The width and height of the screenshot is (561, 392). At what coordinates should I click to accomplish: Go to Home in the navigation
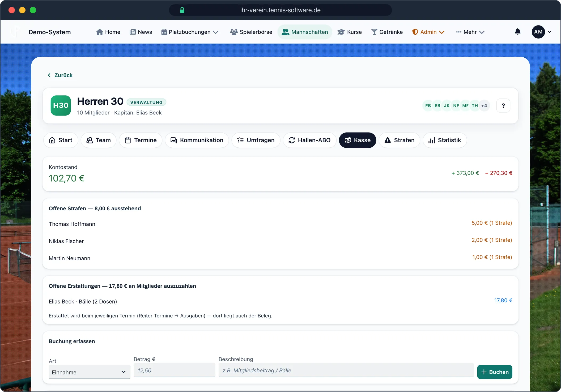click(108, 32)
